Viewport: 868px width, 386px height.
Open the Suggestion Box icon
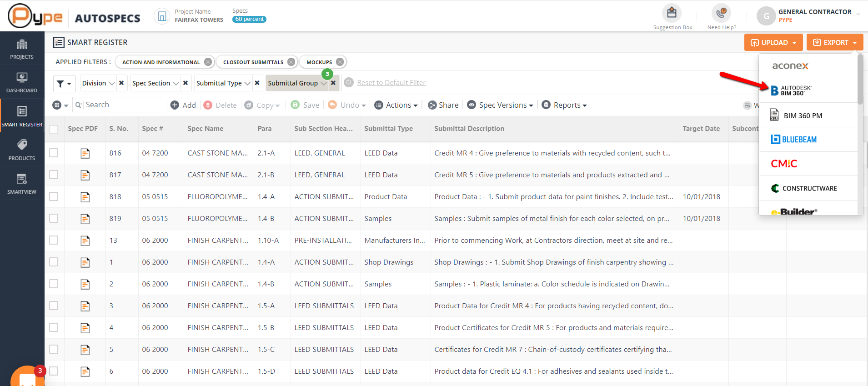(x=672, y=13)
